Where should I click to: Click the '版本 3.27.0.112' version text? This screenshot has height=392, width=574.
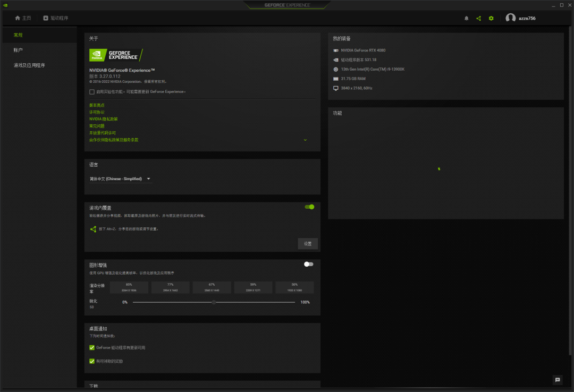(x=105, y=76)
